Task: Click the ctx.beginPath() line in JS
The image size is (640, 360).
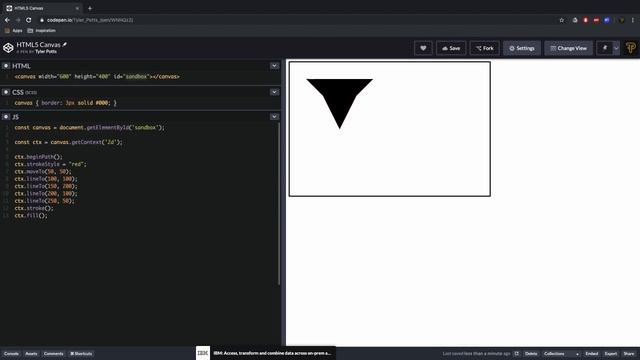Action: [x=38, y=157]
